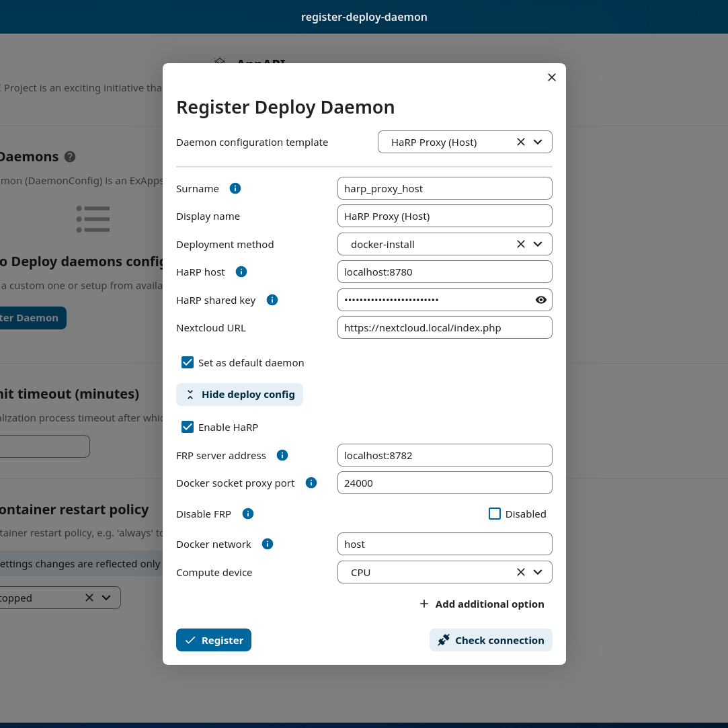The height and width of the screenshot is (728, 728).
Task: Click Add additional option
Action: coord(482,604)
